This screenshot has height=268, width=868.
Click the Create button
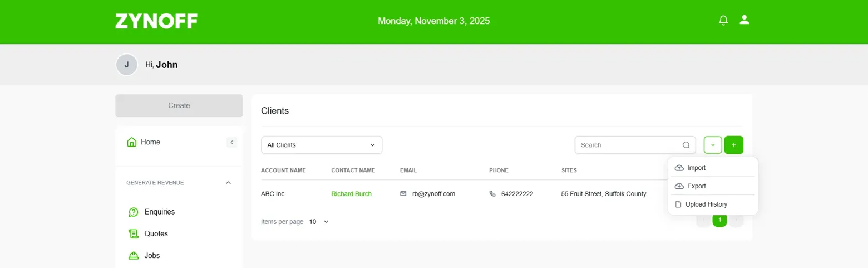pos(179,105)
